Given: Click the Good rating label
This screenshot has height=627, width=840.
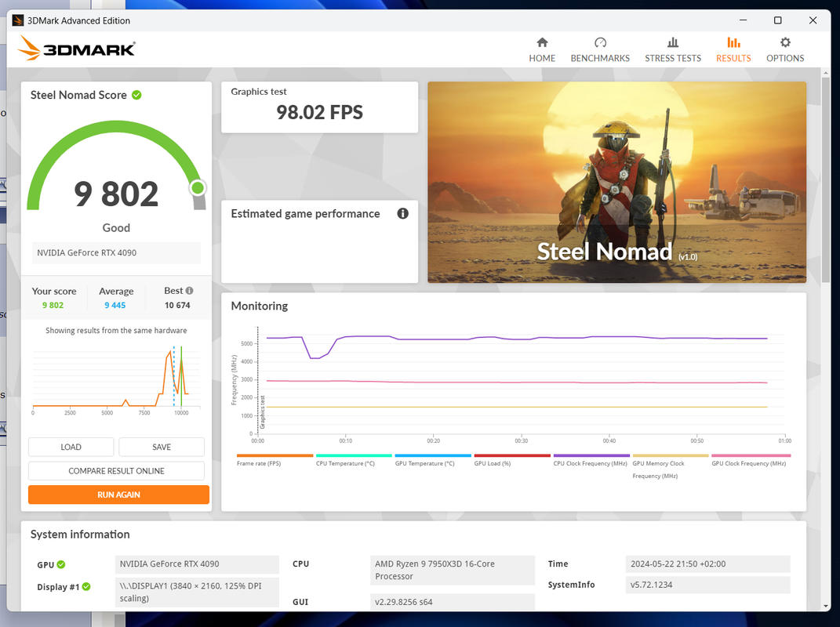Looking at the screenshot, I should tap(116, 228).
